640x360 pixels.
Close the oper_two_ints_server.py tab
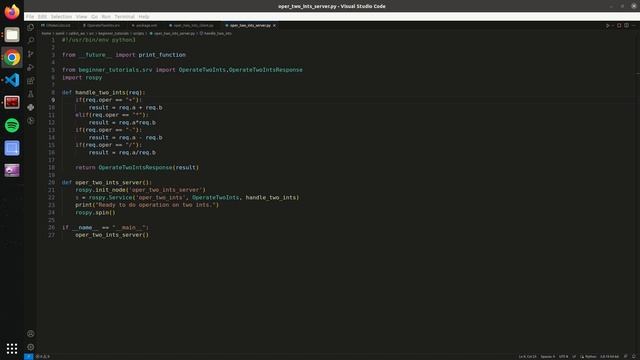274,25
